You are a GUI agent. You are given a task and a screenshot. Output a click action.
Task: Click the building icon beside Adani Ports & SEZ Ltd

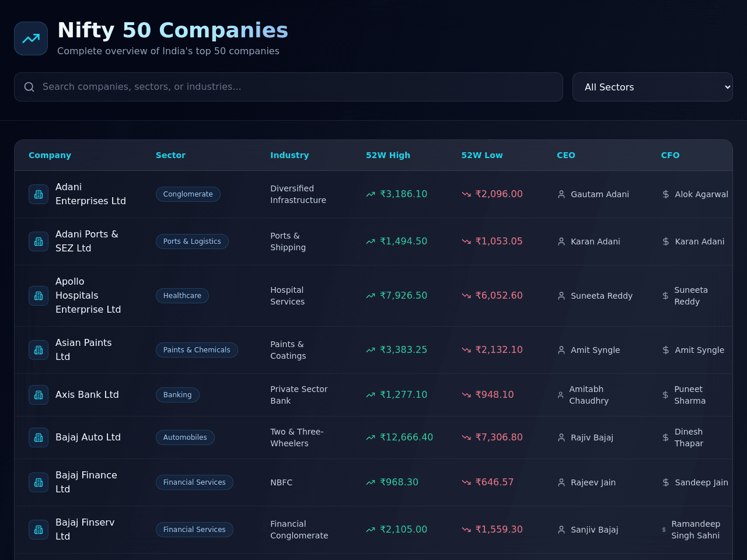[39, 242]
